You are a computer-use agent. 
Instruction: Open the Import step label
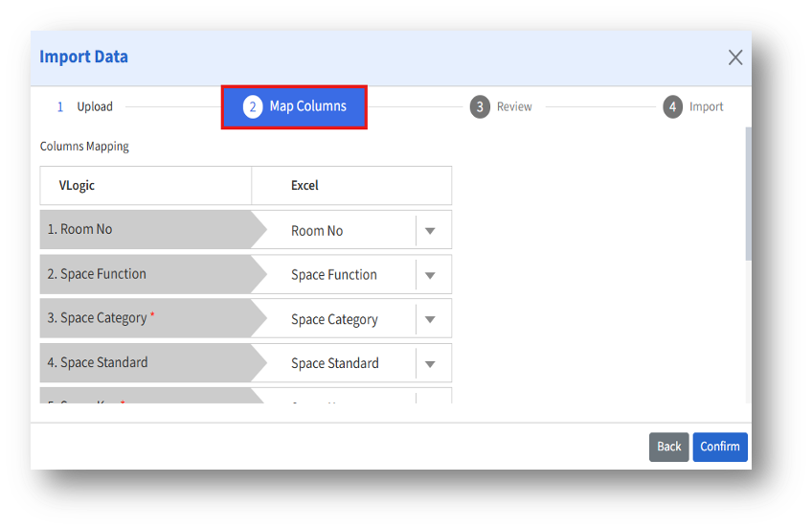tap(707, 107)
